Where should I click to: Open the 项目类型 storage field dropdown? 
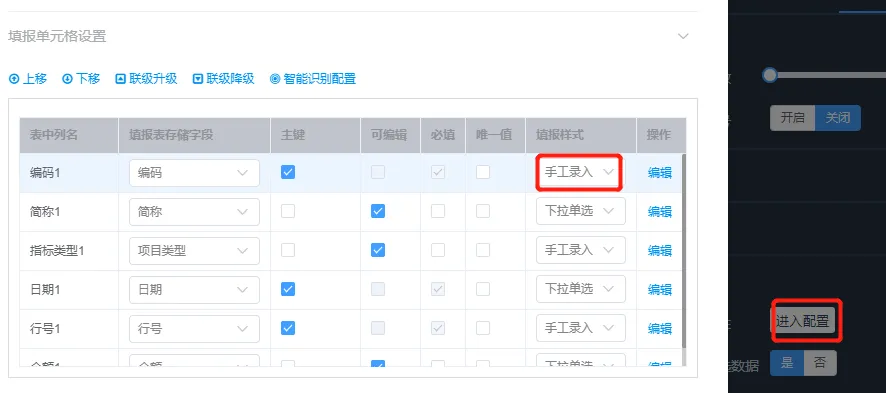(194, 251)
